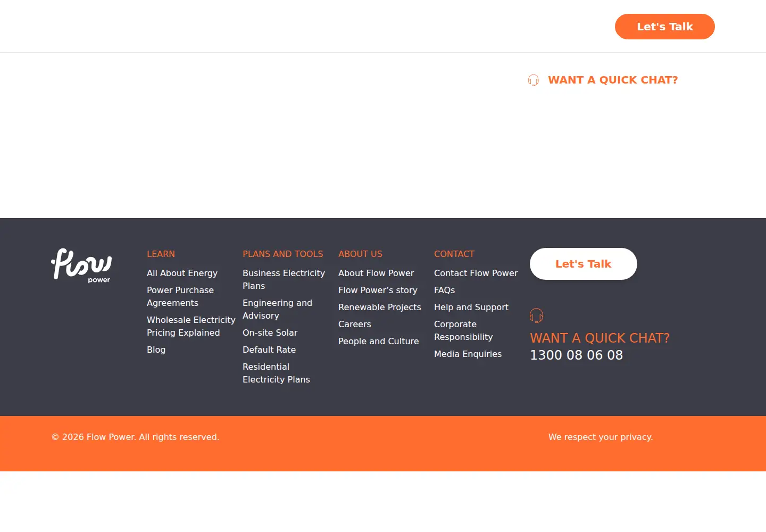Click the headset icon above the footer quick chat text

536,315
